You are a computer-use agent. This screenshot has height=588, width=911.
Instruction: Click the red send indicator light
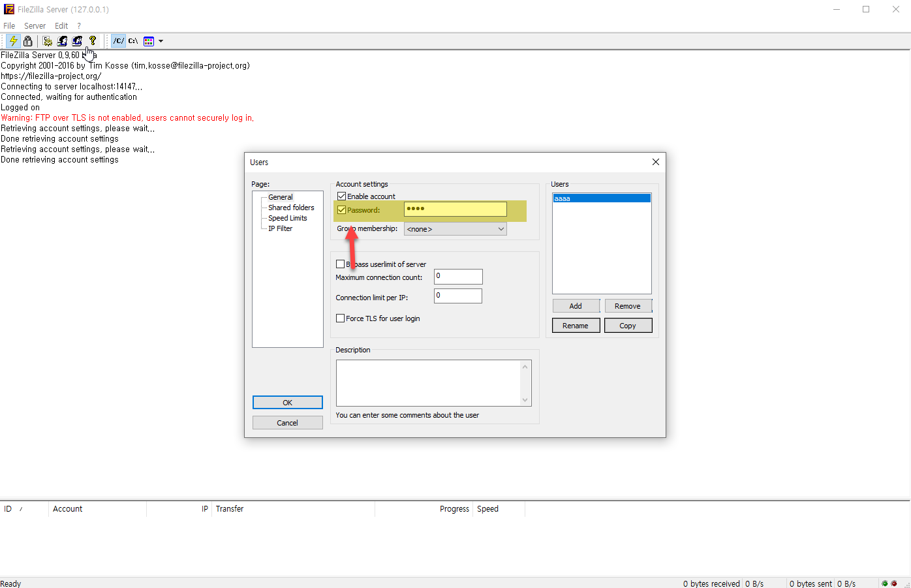[894, 583]
